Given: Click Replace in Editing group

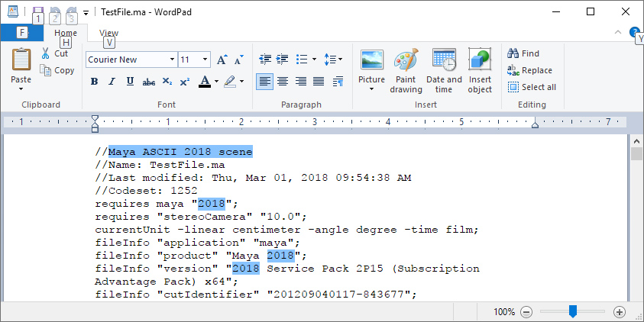Looking at the screenshot, I should pyautogui.click(x=530, y=70).
